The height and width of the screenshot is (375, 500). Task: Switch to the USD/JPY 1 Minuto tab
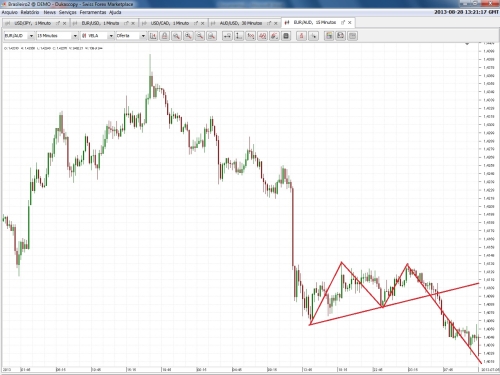[32, 23]
